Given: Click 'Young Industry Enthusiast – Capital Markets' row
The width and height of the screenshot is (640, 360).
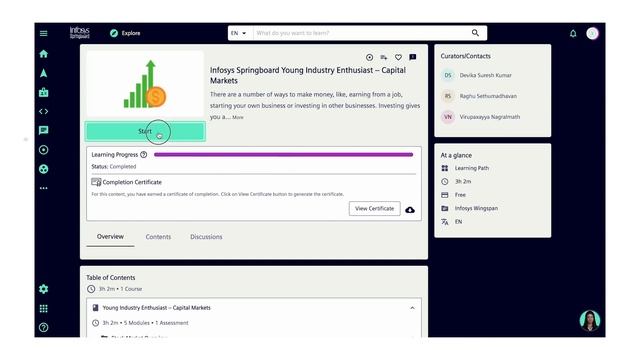Looking at the screenshot, I should [253, 308].
